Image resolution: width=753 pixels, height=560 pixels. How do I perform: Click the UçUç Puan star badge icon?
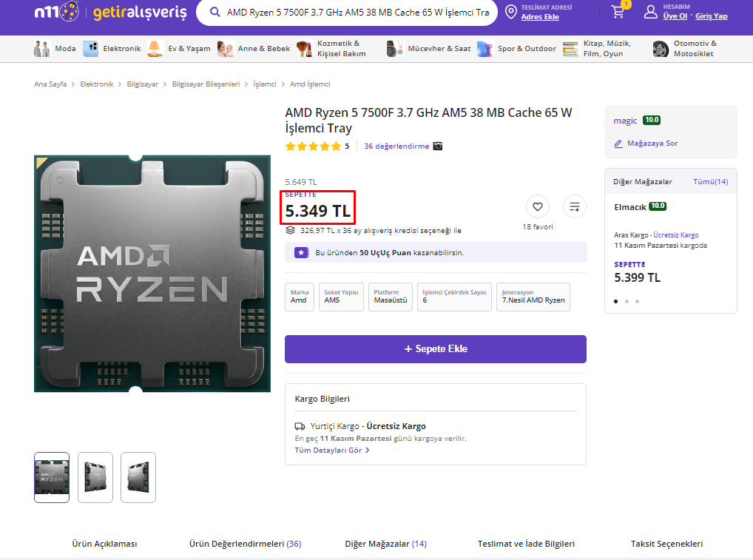point(301,252)
